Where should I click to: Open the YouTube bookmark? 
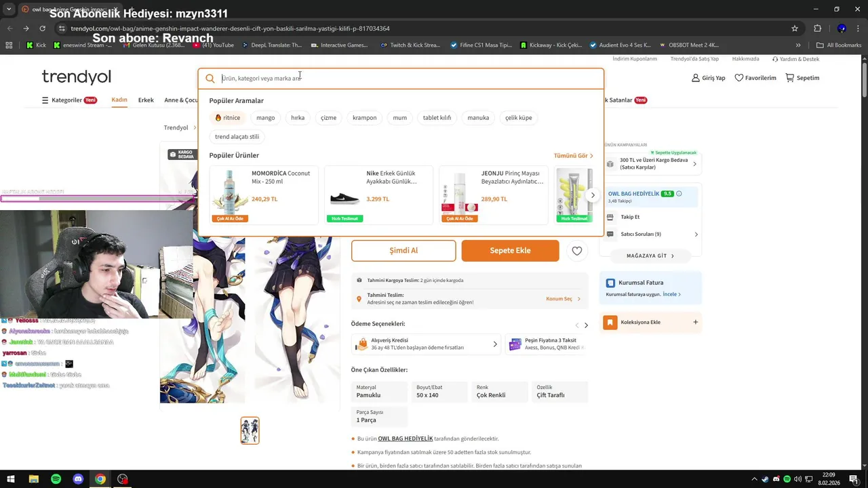pos(214,45)
